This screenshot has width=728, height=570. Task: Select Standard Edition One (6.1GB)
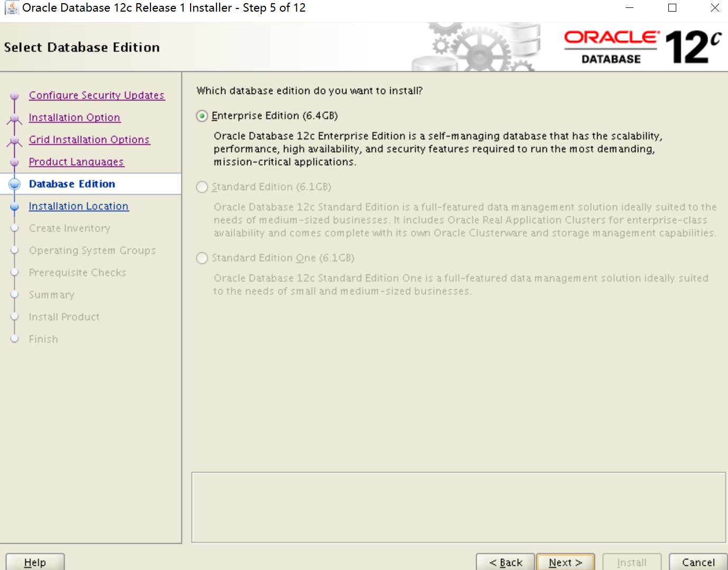202,258
